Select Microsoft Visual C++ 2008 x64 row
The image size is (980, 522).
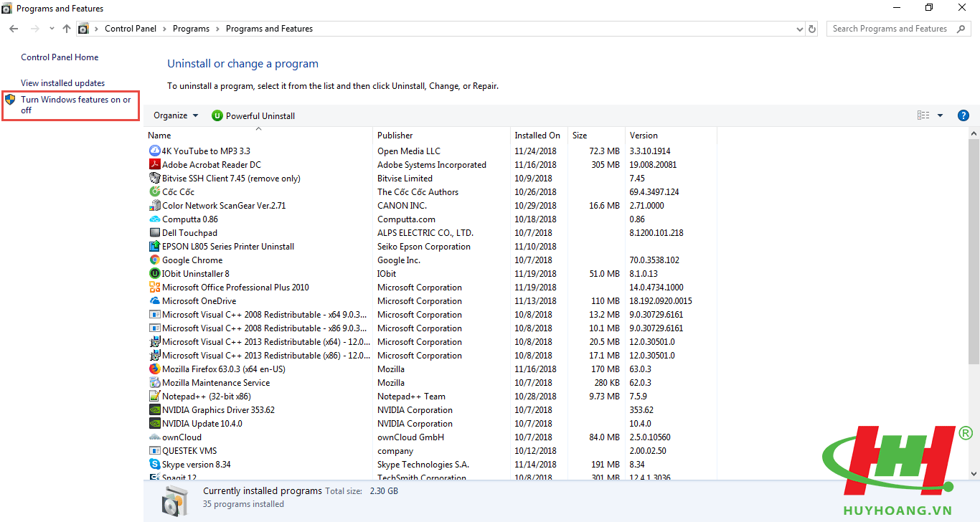coord(432,314)
